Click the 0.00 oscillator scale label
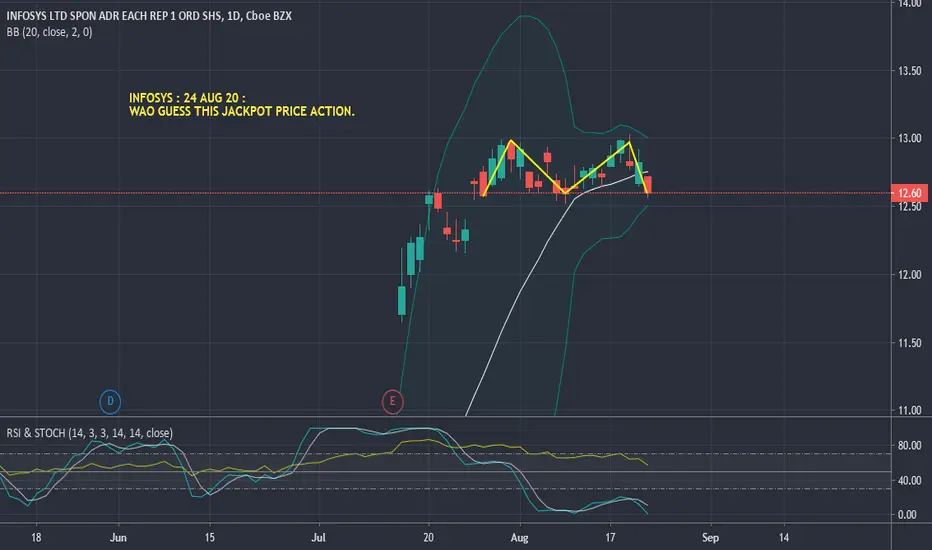 coord(907,515)
